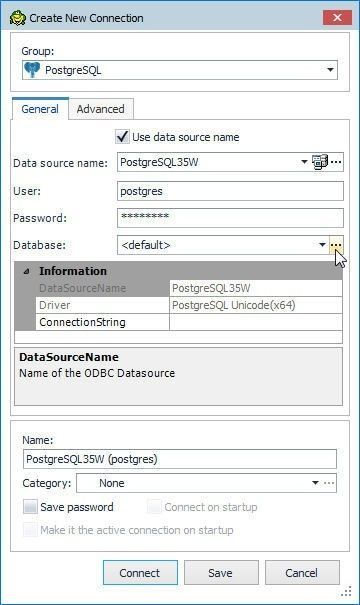
Task: Open the Database dropdown arrow
Action: pyautogui.click(x=322, y=245)
